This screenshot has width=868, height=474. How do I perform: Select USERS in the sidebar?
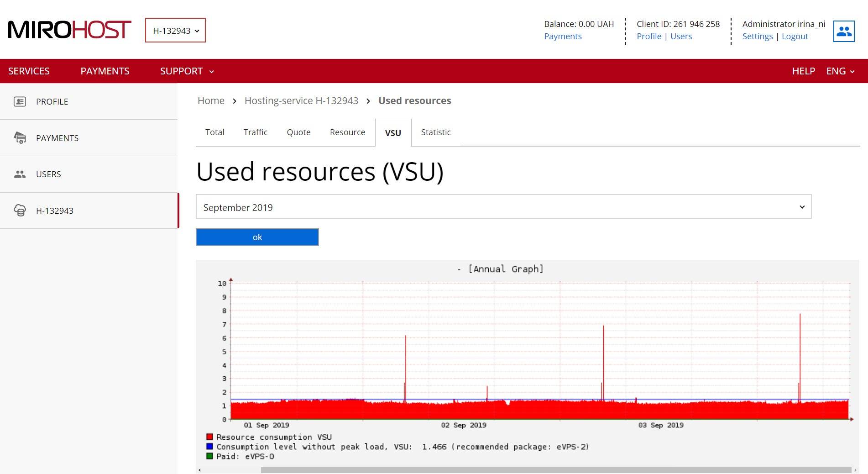coord(89,174)
